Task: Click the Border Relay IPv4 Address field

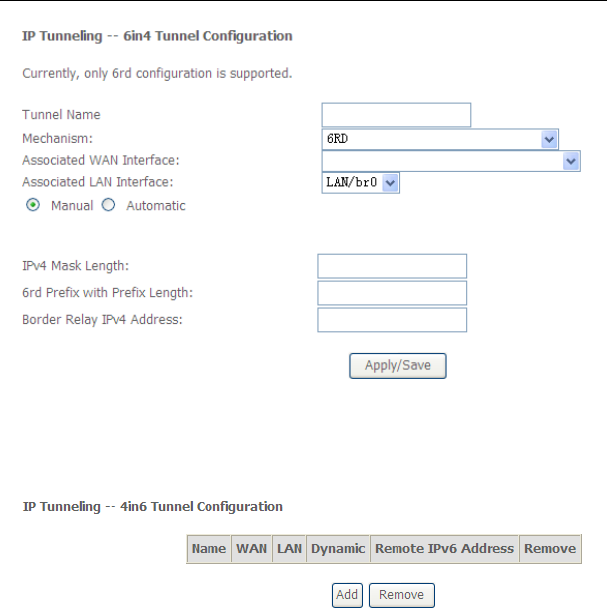Action: [x=392, y=320]
